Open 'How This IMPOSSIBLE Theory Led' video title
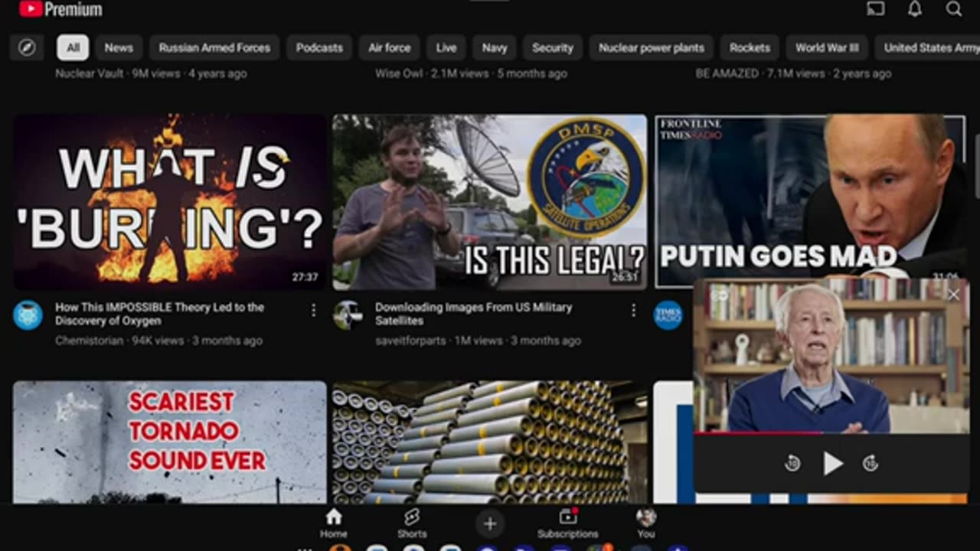This screenshot has height=551, width=980. coord(159,314)
